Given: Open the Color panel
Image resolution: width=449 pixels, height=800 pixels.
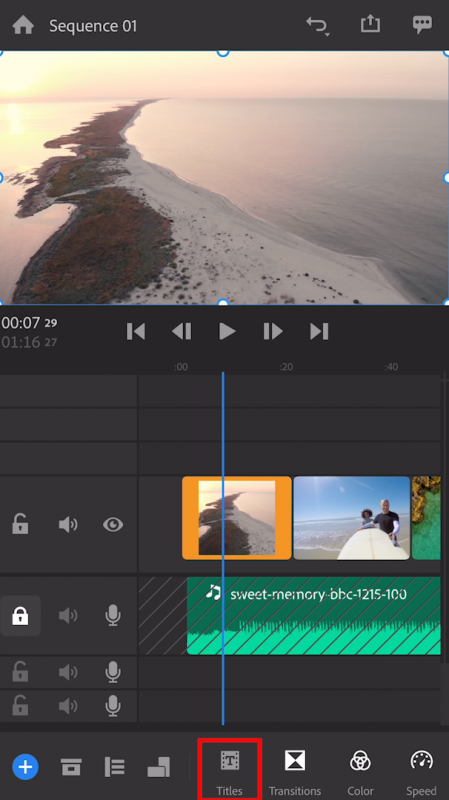Looking at the screenshot, I should [x=360, y=771].
